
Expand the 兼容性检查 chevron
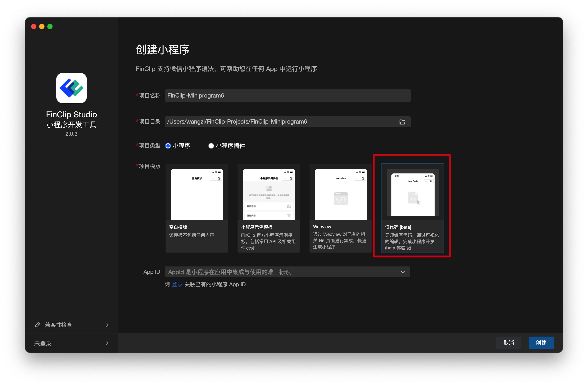coord(107,325)
